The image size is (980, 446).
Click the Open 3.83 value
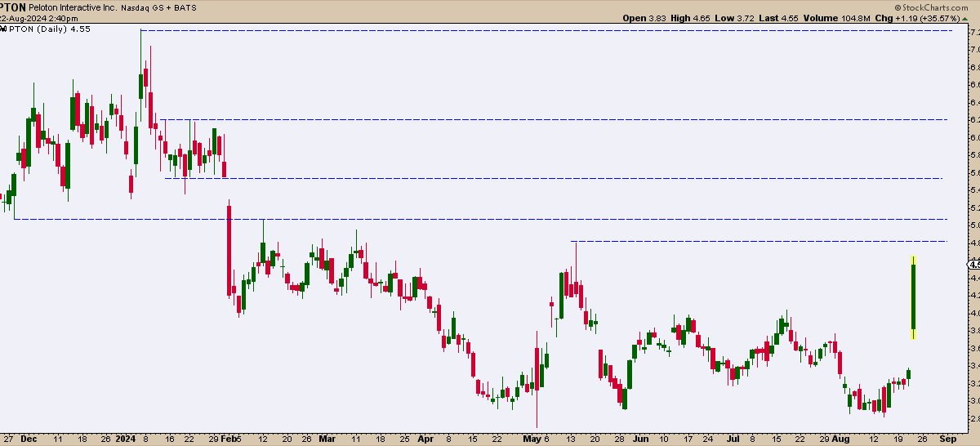[x=645, y=18]
